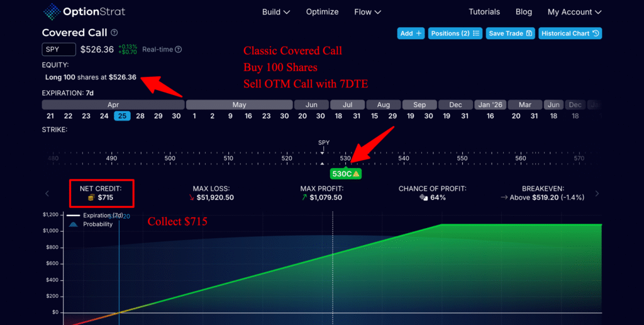Choose May 16 expiration

coord(248,116)
